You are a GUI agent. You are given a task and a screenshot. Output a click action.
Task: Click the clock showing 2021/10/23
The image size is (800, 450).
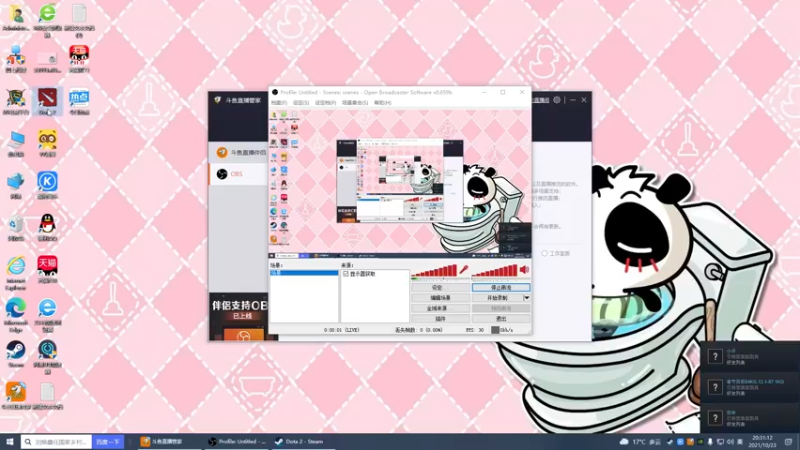coord(762,442)
